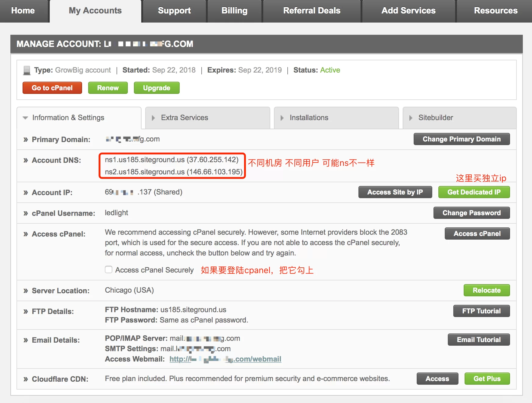Select the My Accounts tab

pyautogui.click(x=95, y=11)
